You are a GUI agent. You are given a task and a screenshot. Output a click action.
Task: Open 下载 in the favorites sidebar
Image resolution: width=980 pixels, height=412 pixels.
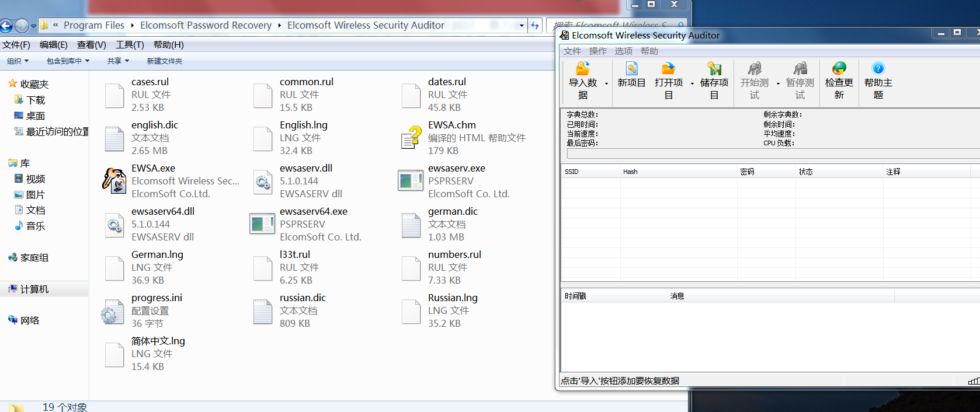click(36, 100)
